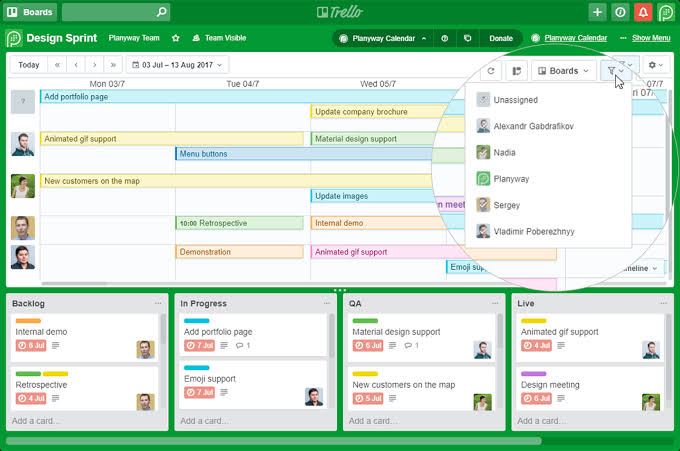Click the calendar refresh icon
The image size is (680, 451).
[491, 71]
